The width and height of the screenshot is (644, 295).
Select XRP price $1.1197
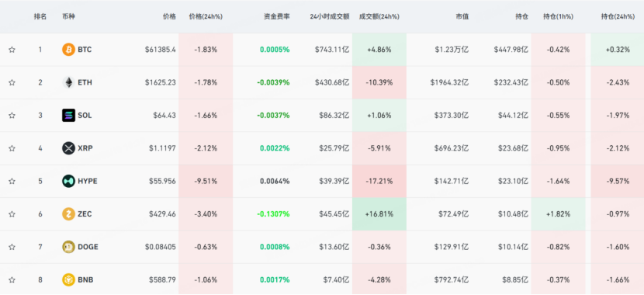pos(162,148)
